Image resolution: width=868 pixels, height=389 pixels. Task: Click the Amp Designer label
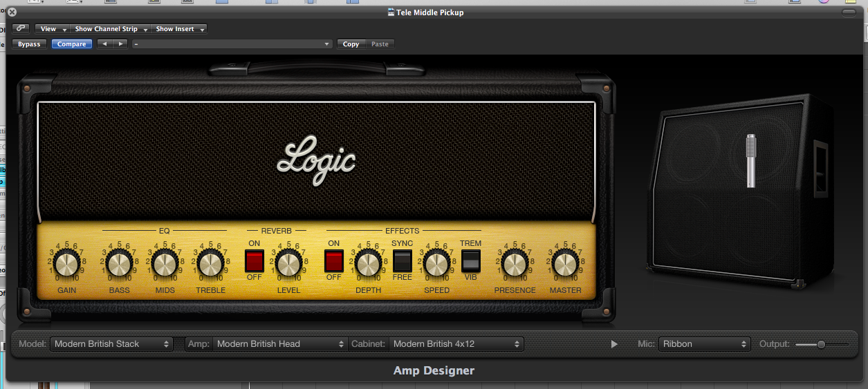pyautogui.click(x=434, y=371)
